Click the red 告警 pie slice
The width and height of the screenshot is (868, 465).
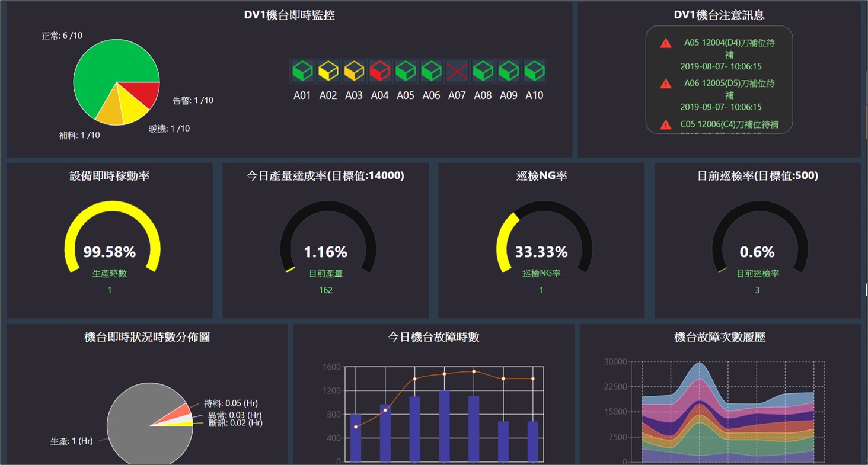[142, 94]
